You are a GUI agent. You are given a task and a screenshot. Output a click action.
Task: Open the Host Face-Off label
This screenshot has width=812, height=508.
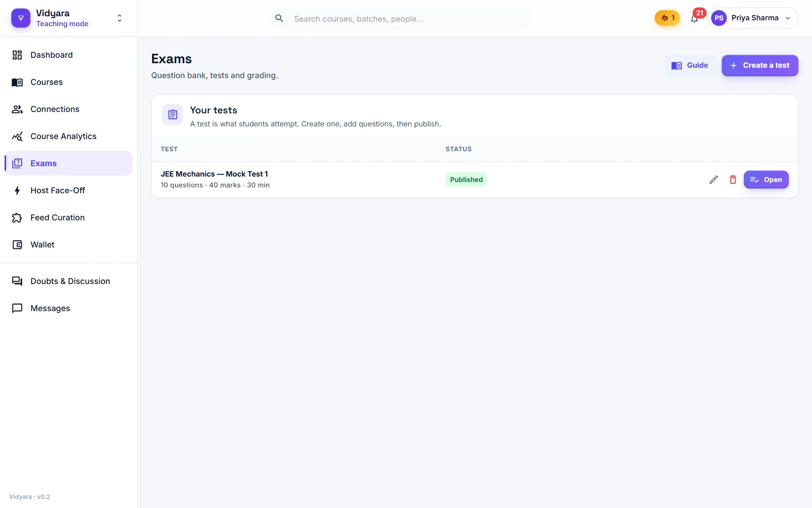point(58,191)
